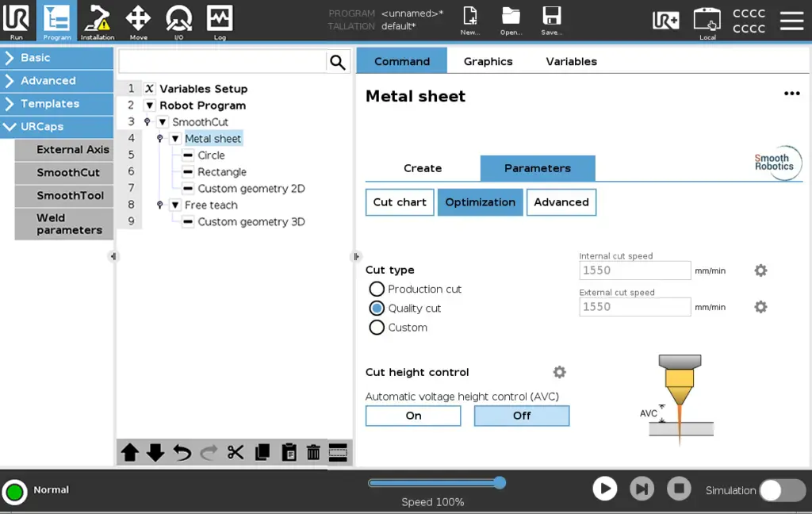Click the Redo icon
Image resolution: width=812 pixels, height=514 pixels.
tap(209, 452)
